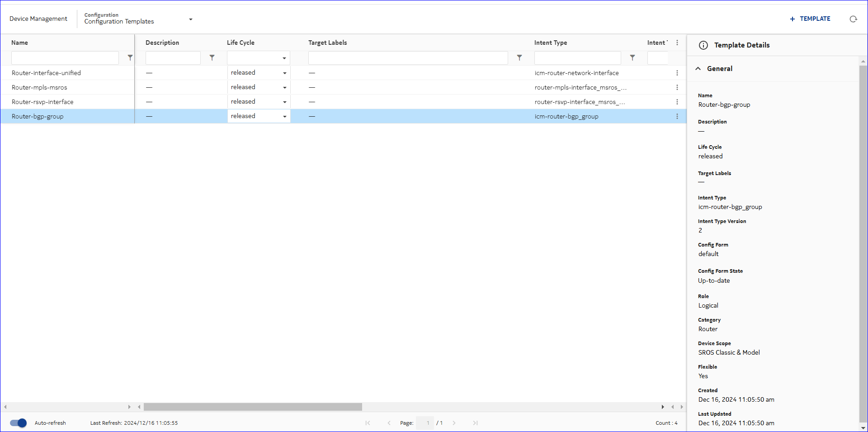
Task: Open row actions menu for Router-bgp-group
Action: 677,116
